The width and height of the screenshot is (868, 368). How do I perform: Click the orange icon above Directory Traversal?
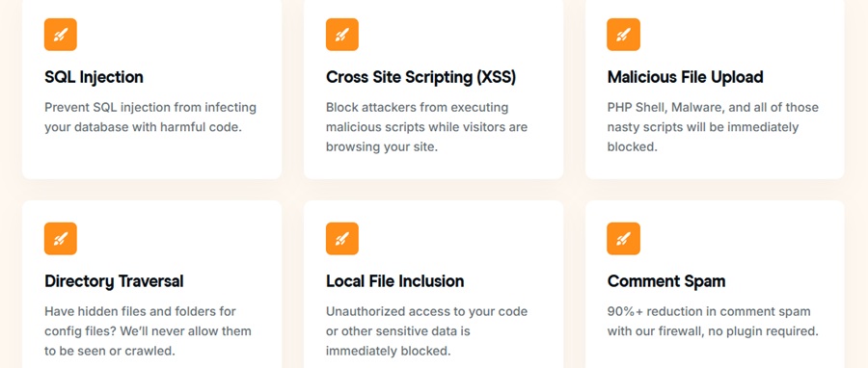(61, 239)
